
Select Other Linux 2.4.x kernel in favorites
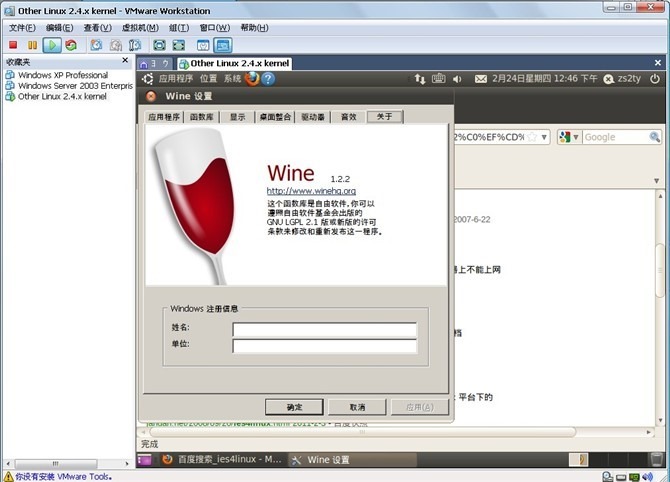click(56, 96)
